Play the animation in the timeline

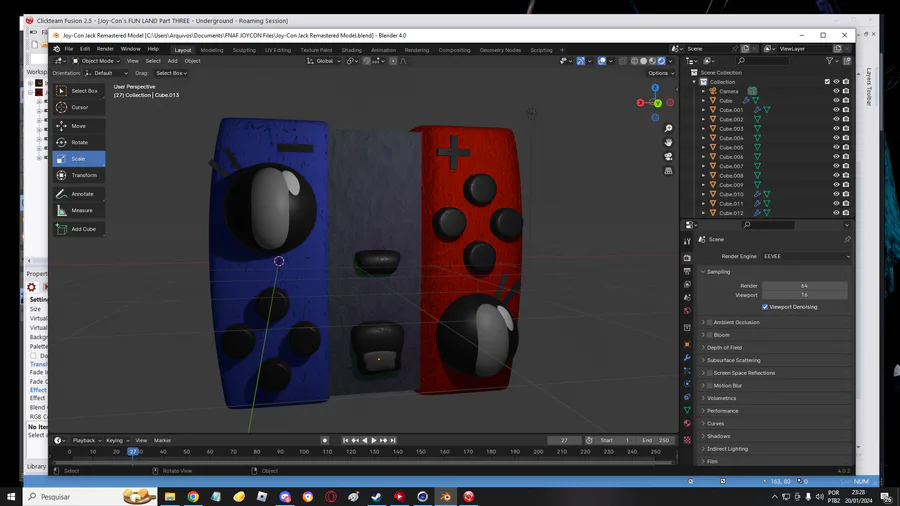point(374,441)
